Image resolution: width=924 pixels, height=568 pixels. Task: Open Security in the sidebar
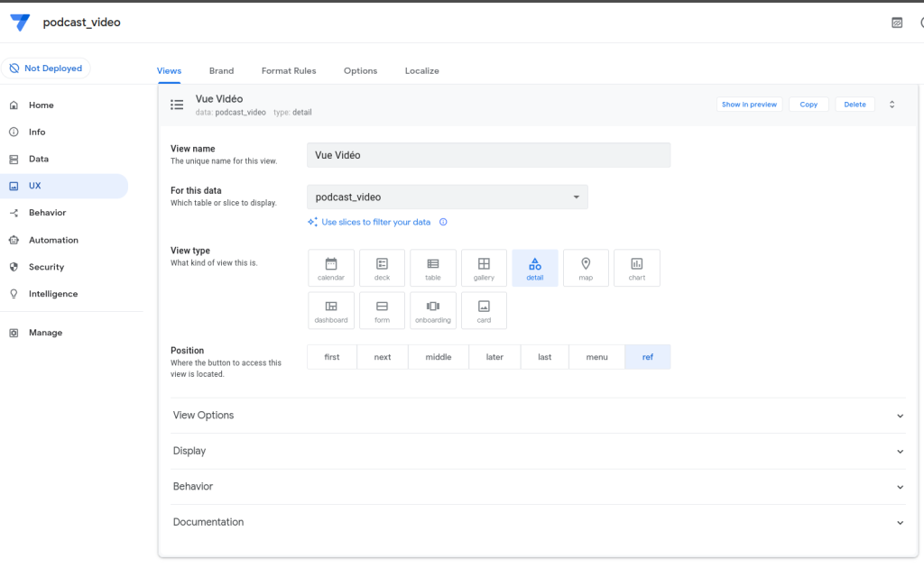coord(64,267)
